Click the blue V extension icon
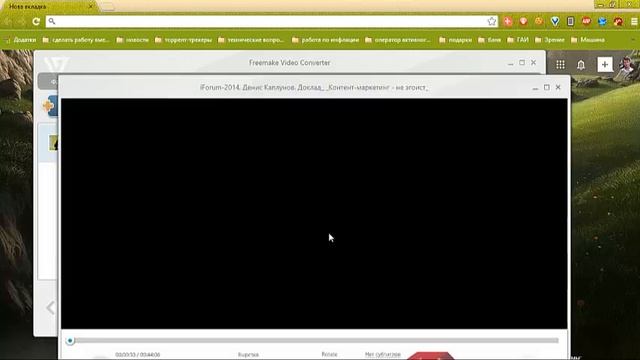Viewport: 640px width, 360px height. pyautogui.click(x=555, y=21)
